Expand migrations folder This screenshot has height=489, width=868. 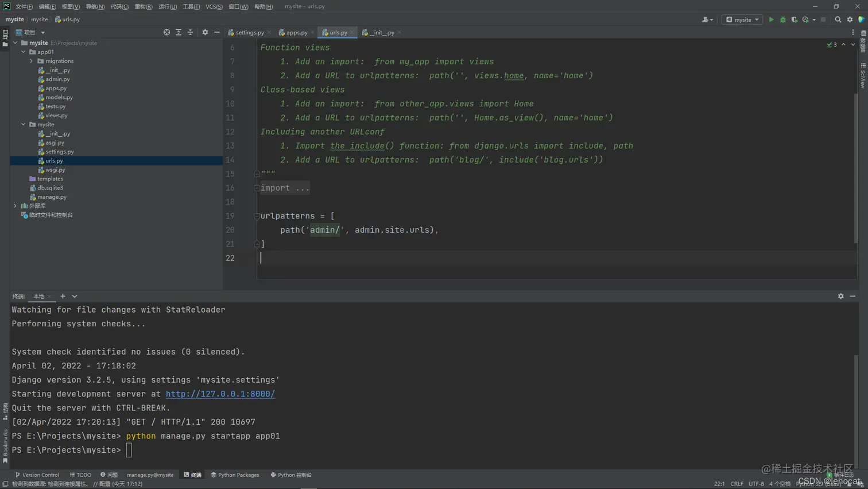(32, 61)
